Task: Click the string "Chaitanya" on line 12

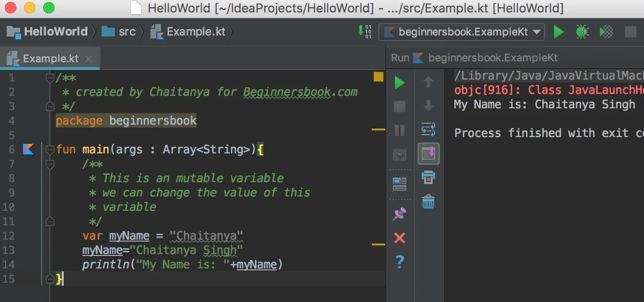Action: click(207, 236)
